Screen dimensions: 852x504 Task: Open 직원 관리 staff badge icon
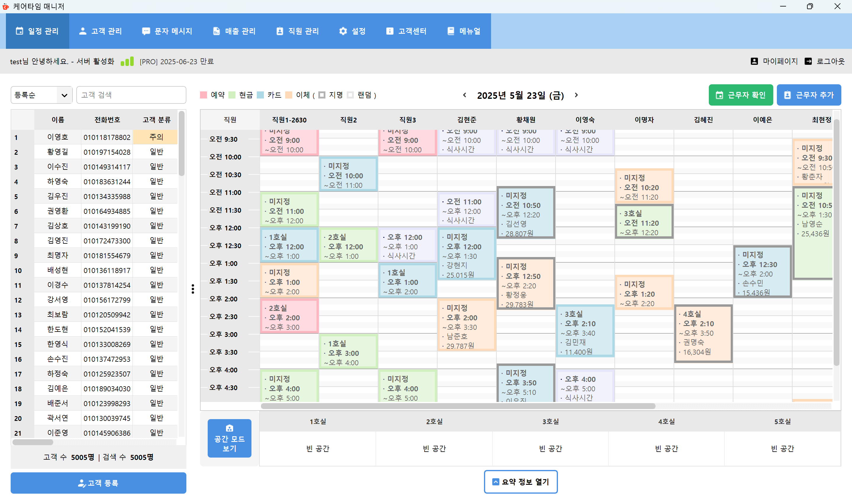[279, 31]
